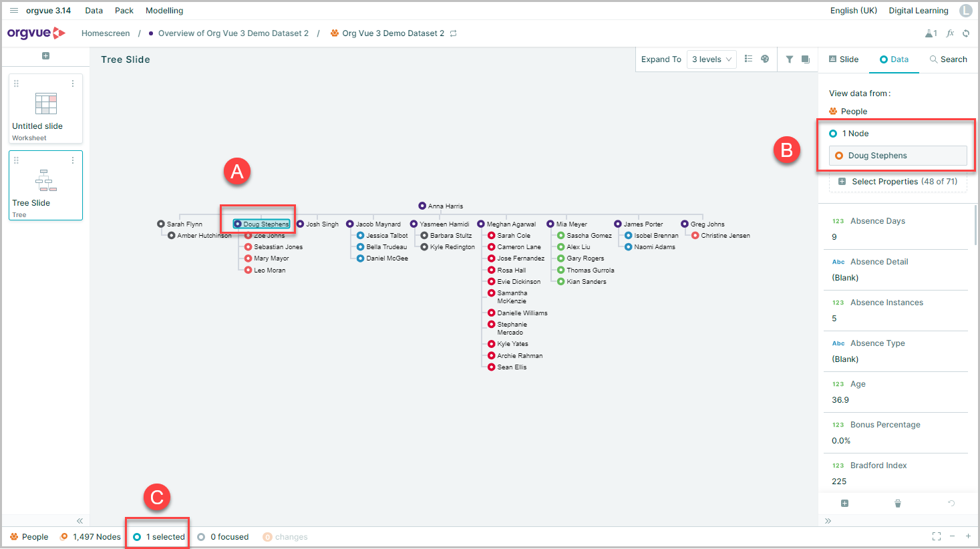Collapse the slide panel with double chevron

click(79, 521)
